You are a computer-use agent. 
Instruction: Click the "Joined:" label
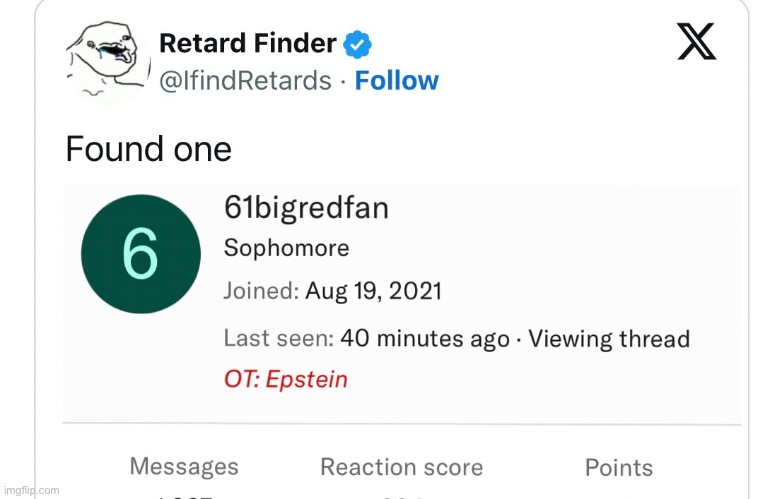[x=261, y=292]
